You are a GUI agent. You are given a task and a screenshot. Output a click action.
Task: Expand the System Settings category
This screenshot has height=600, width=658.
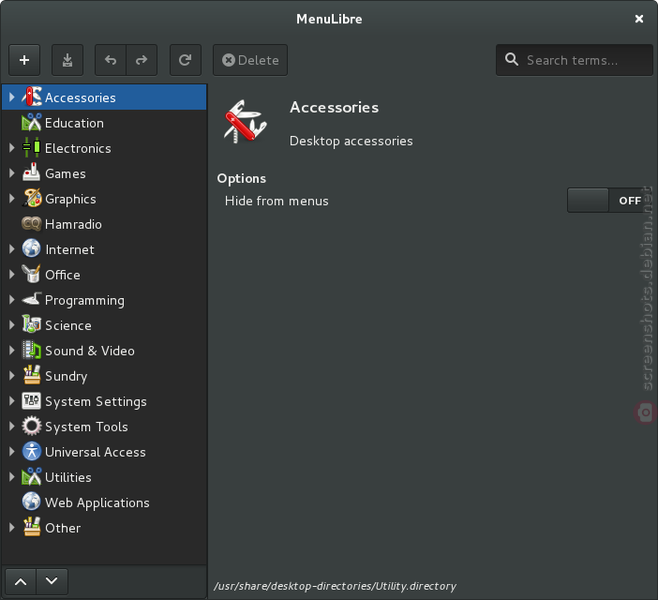click(12, 401)
